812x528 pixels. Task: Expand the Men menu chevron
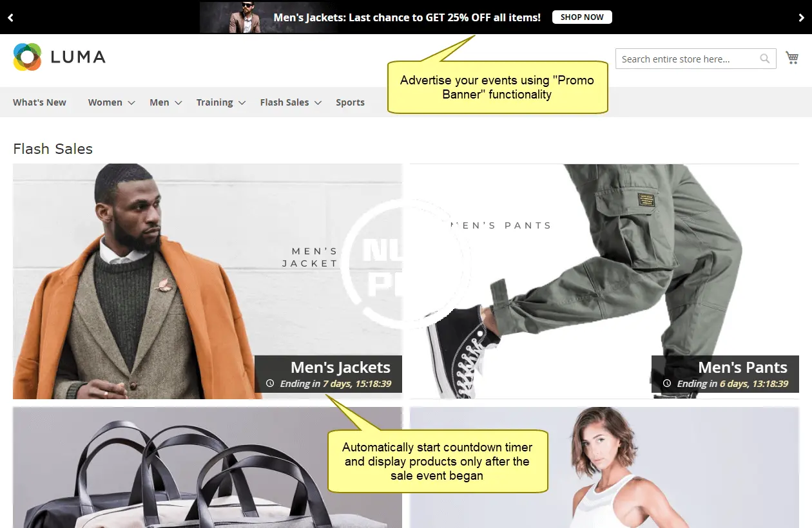(x=179, y=103)
